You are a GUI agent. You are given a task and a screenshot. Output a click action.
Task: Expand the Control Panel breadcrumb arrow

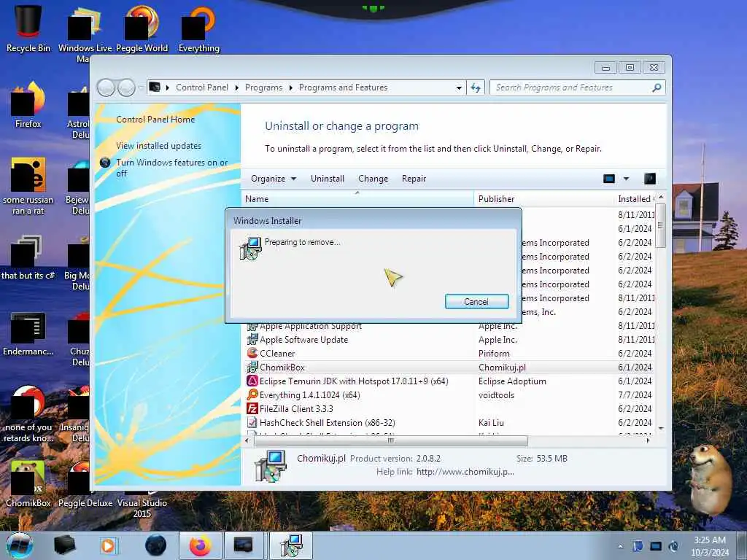[237, 87]
